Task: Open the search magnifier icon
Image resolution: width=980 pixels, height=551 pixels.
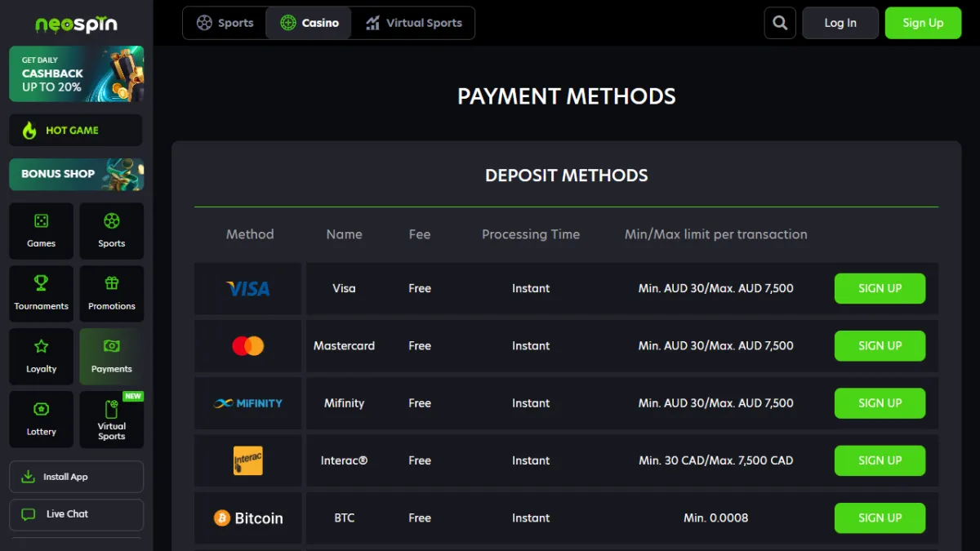Action: tap(780, 23)
